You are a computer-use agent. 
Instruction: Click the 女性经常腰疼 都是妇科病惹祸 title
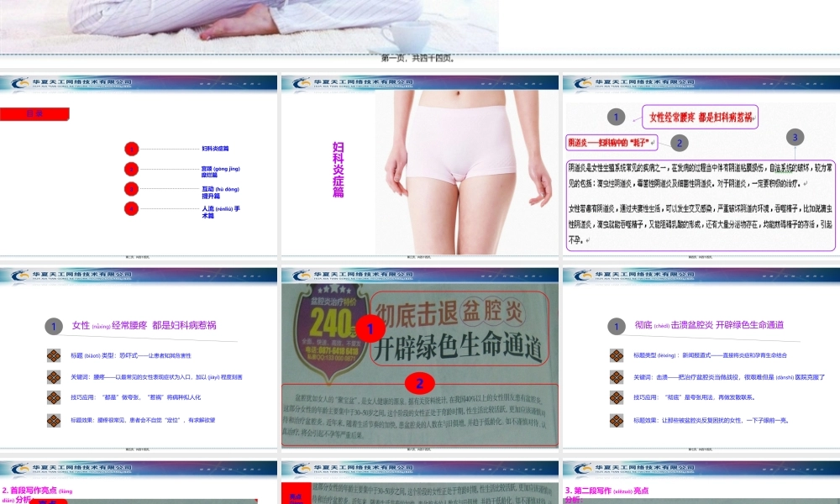(701, 118)
